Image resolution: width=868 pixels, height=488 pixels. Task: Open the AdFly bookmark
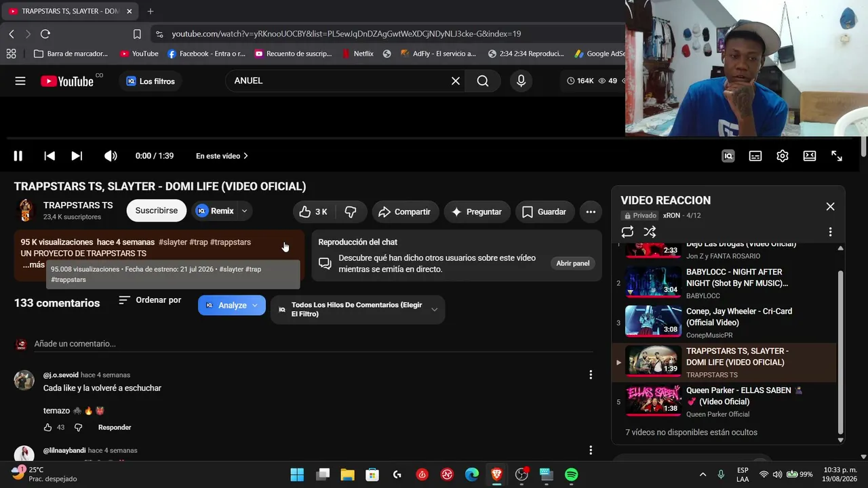[438, 54]
